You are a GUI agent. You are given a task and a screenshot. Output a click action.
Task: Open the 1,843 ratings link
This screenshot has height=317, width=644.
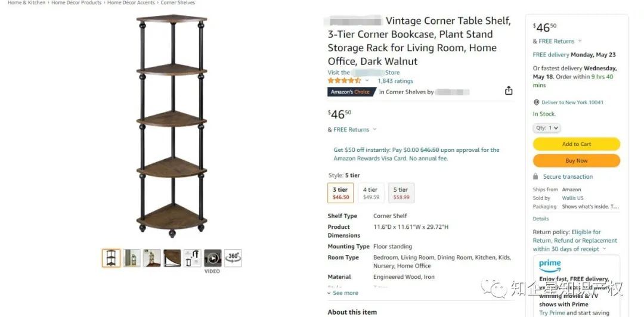pos(395,81)
